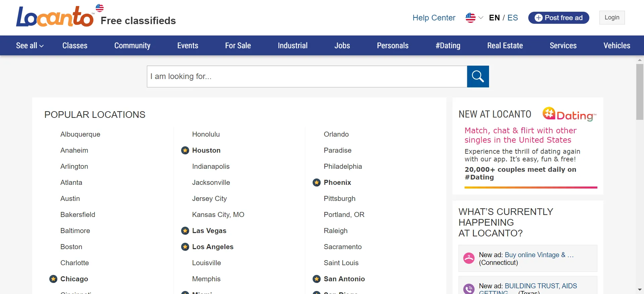Click the scrollbar down arrow

[x=640, y=290]
